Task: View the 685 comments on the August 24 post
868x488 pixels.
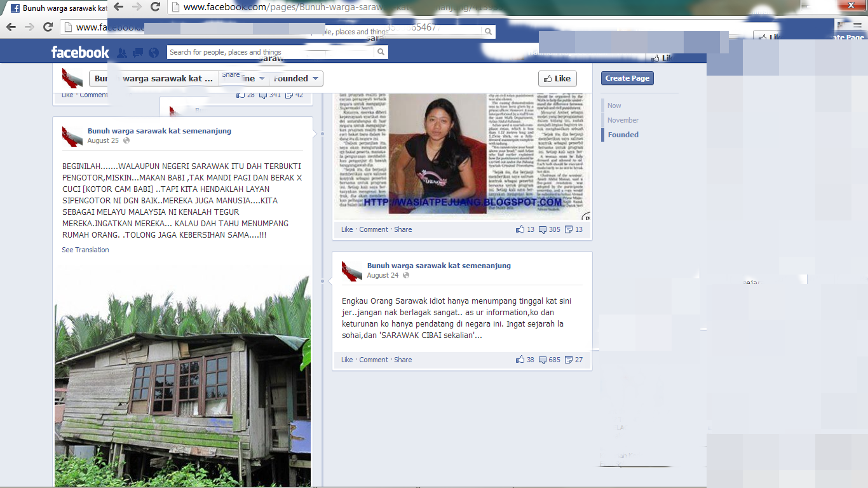Action: click(x=550, y=360)
